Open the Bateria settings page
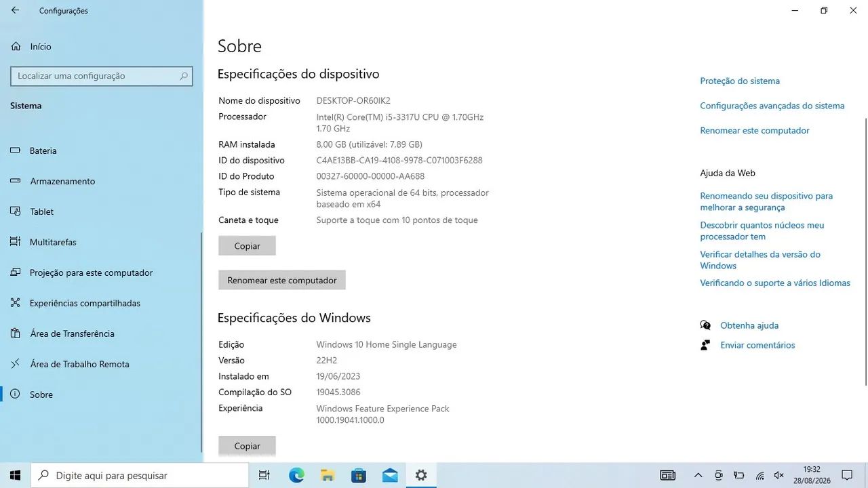This screenshot has height=488, width=868. click(x=101, y=150)
